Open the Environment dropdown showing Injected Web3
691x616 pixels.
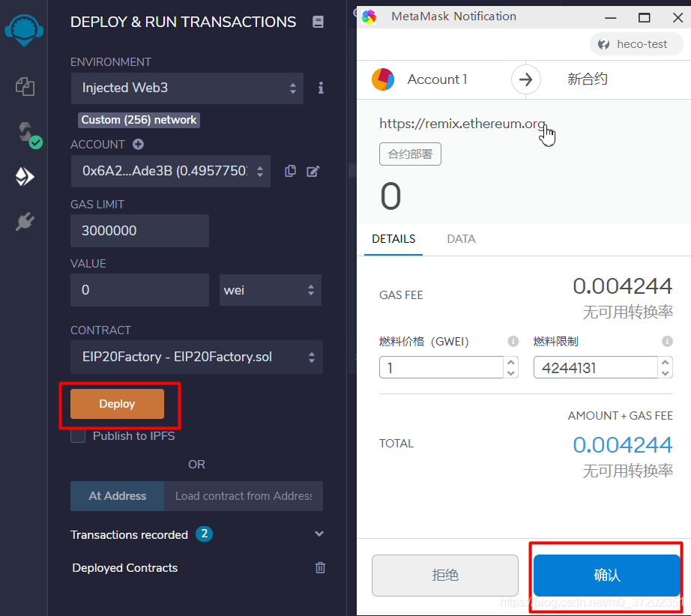point(187,88)
